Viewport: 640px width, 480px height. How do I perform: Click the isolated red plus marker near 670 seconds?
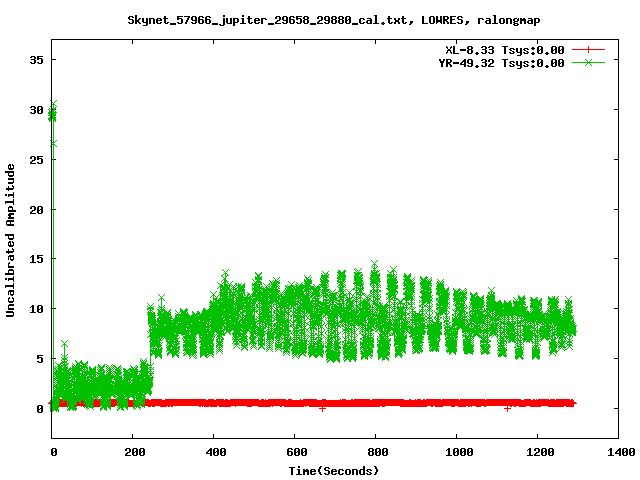tap(322, 408)
